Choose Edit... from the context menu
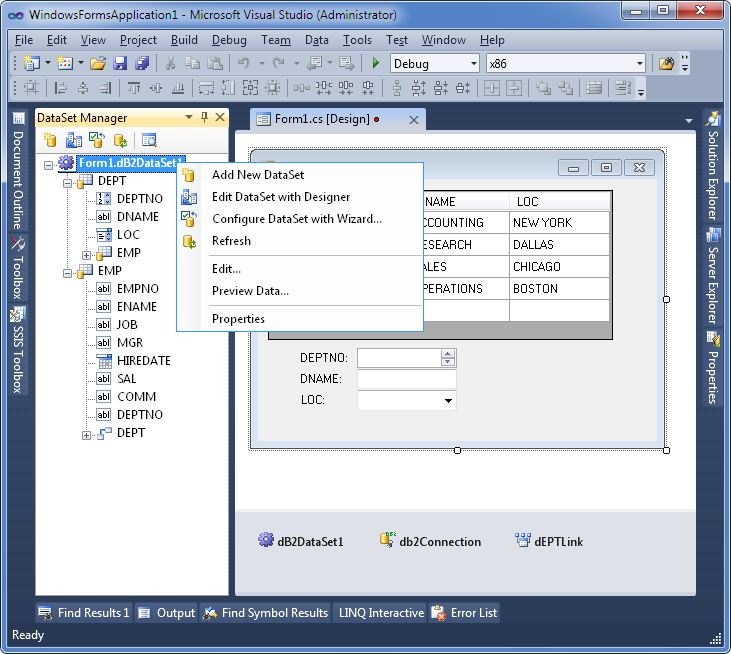731x654 pixels. pyautogui.click(x=300, y=268)
